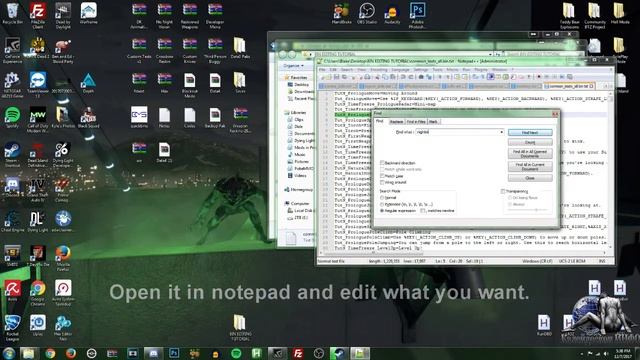Viewport: 640px width, 360px height.
Task: Open the Language menu in Notepad++
Action: tap(400, 70)
